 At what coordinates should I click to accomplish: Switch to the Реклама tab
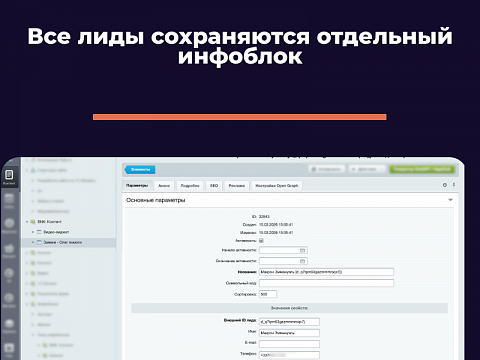[237, 186]
